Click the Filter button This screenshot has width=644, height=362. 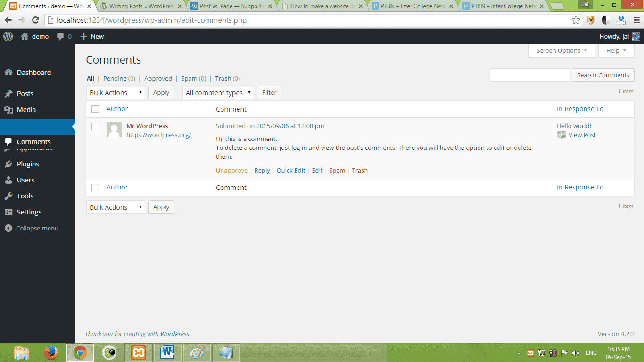[269, 92]
